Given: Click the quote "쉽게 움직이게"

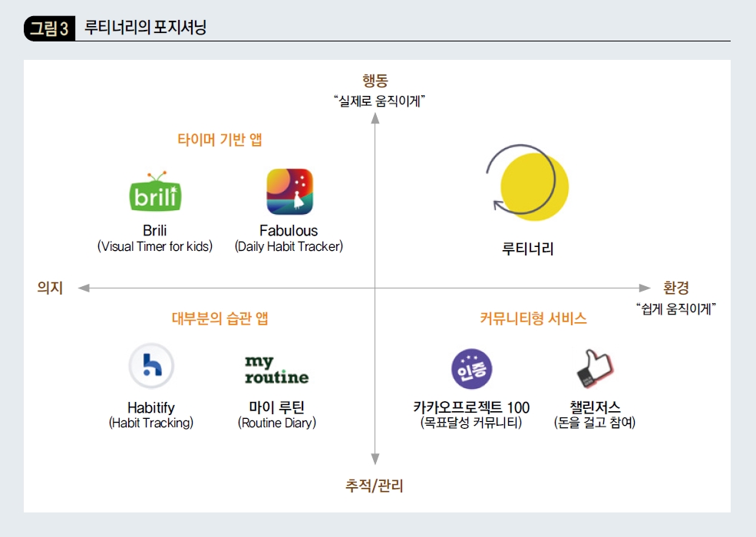Looking at the screenshot, I should pos(676,308).
